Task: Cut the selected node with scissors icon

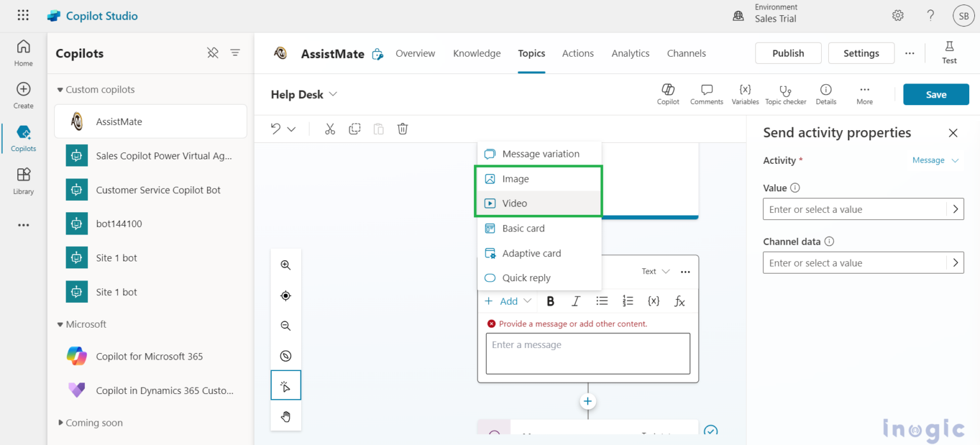Action: coord(330,129)
